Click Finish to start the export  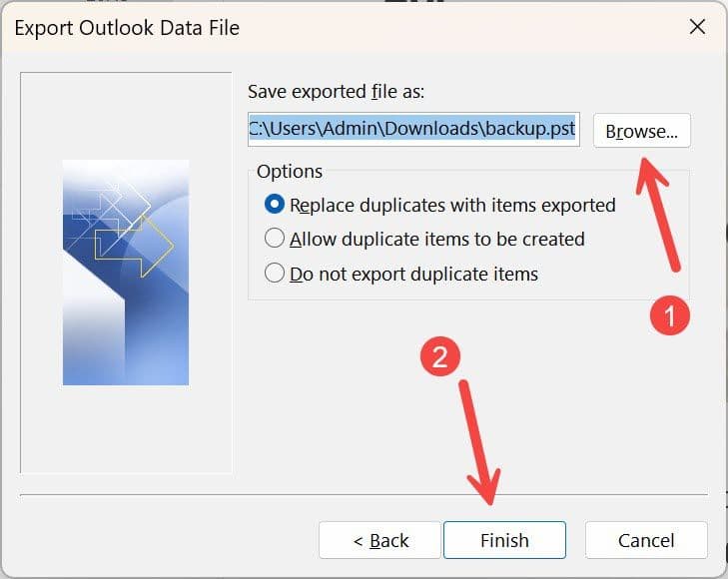coord(504,540)
